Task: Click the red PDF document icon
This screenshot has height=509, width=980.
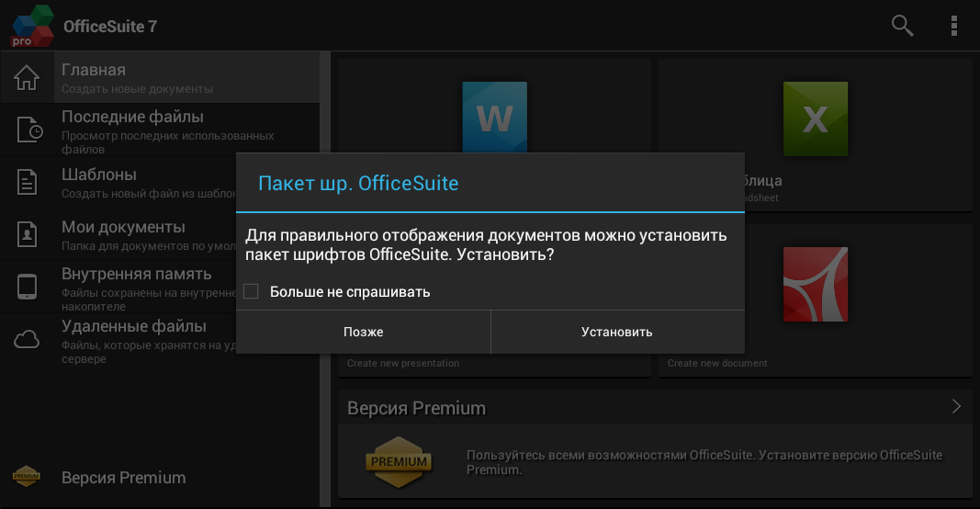Action: (x=815, y=284)
